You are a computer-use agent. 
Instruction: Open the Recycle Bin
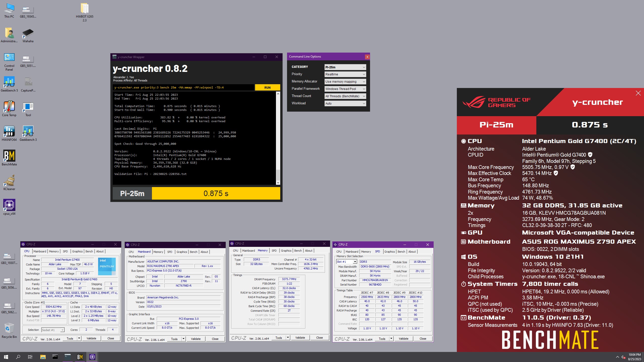[x=9, y=331]
